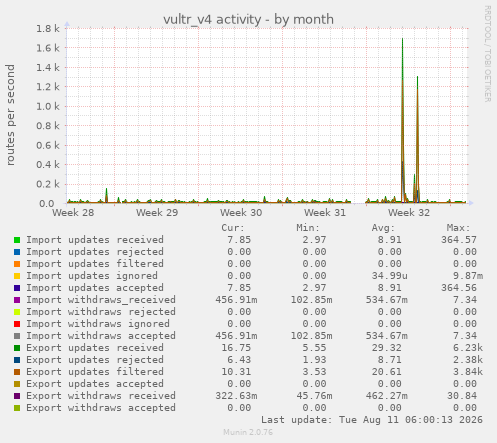Click the Max: column header
The width and height of the screenshot is (497, 443).
click(x=458, y=228)
